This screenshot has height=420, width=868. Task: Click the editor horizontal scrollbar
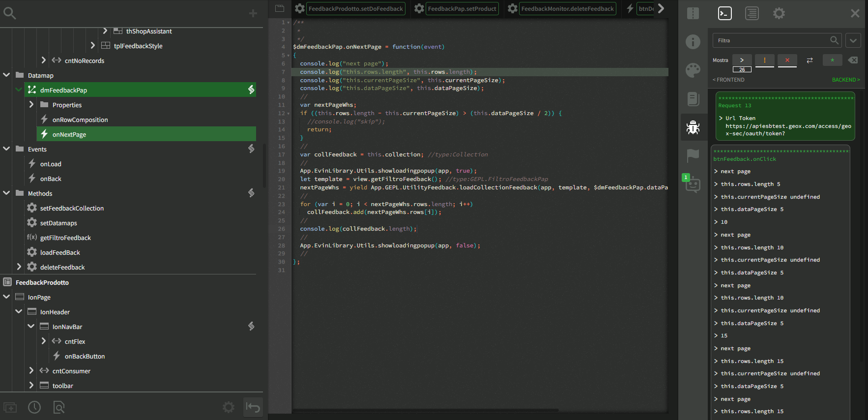tap(426, 410)
